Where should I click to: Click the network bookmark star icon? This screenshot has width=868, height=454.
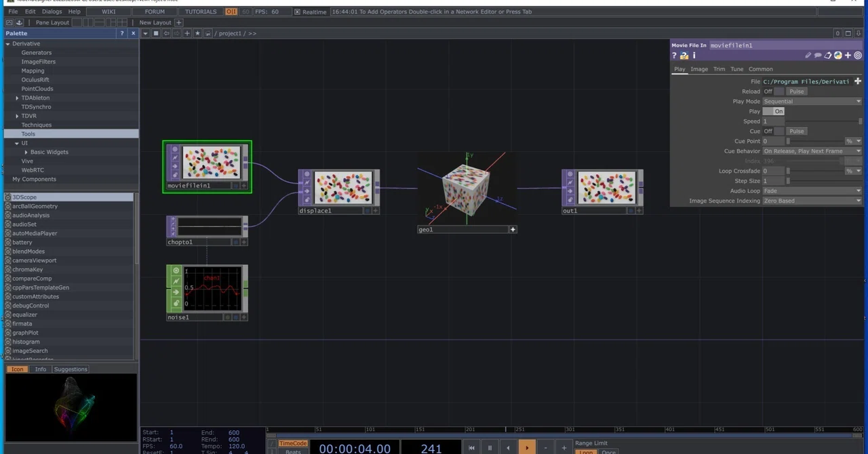click(x=197, y=33)
